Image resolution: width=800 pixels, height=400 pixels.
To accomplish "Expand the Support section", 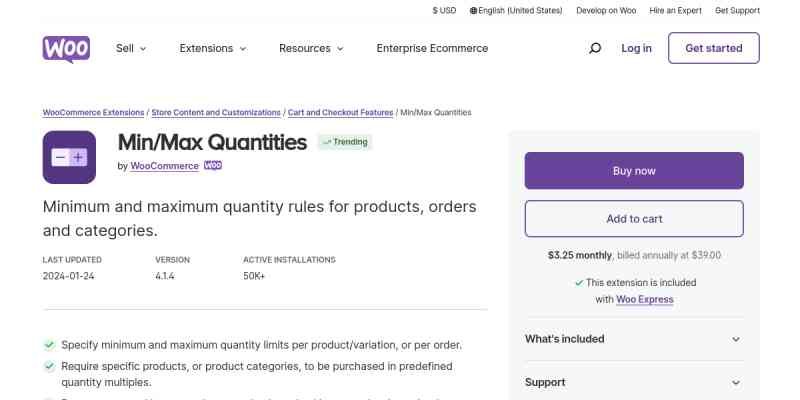I will 634,382.
